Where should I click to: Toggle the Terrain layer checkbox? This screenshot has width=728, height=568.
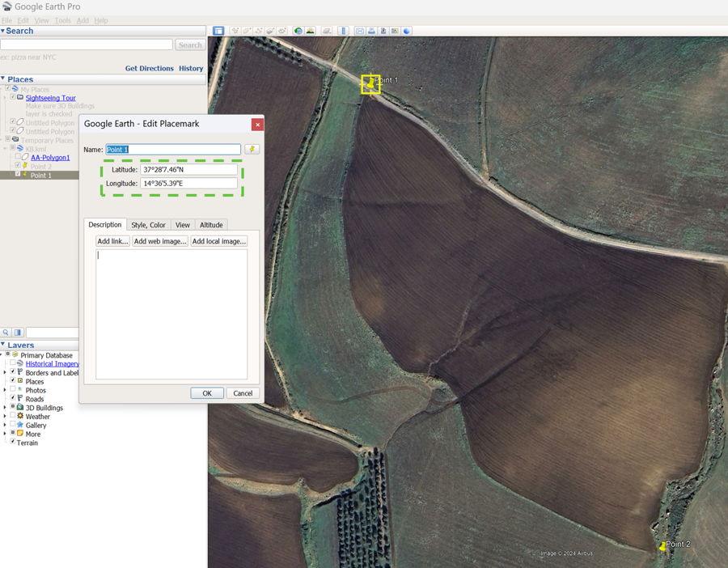click(13, 443)
